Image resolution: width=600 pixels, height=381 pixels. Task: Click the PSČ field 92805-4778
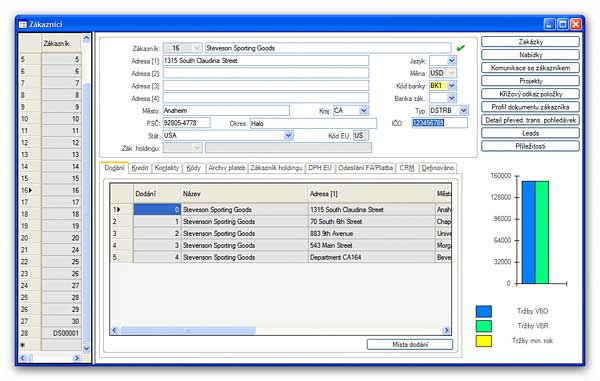(x=186, y=123)
